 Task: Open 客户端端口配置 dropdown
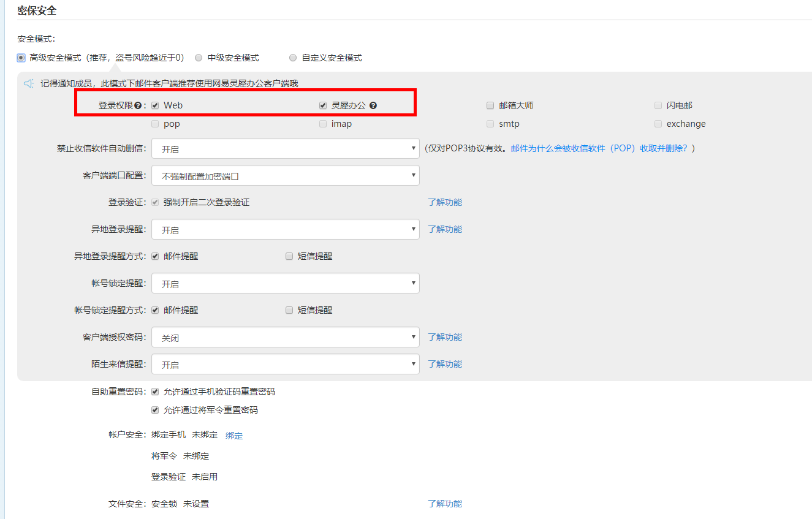click(x=285, y=176)
